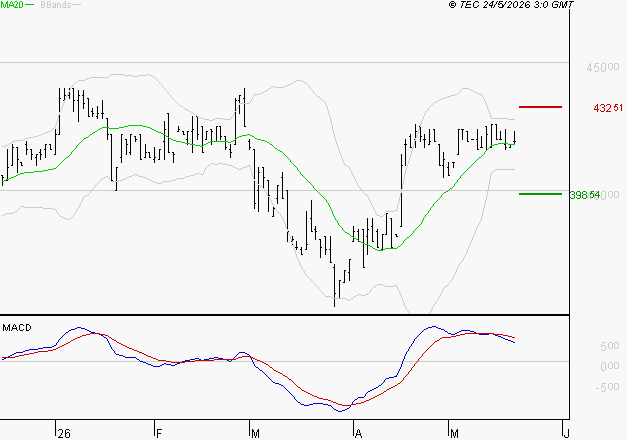The width and height of the screenshot is (627, 440).
Task: Click the red resistance level line
Action: pyautogui.click(x=540, y=107)
